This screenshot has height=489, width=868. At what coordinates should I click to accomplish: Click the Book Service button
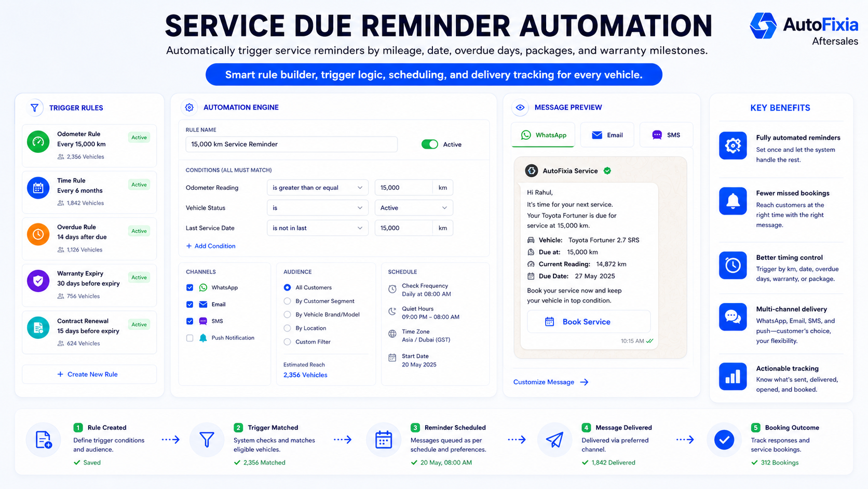589,322
